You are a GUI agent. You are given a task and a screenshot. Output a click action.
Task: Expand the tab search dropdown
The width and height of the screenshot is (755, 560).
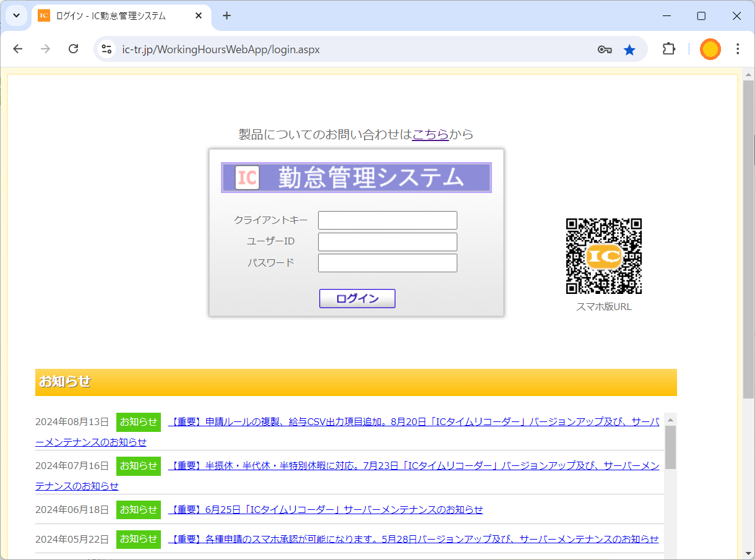(x=16, y=16)
